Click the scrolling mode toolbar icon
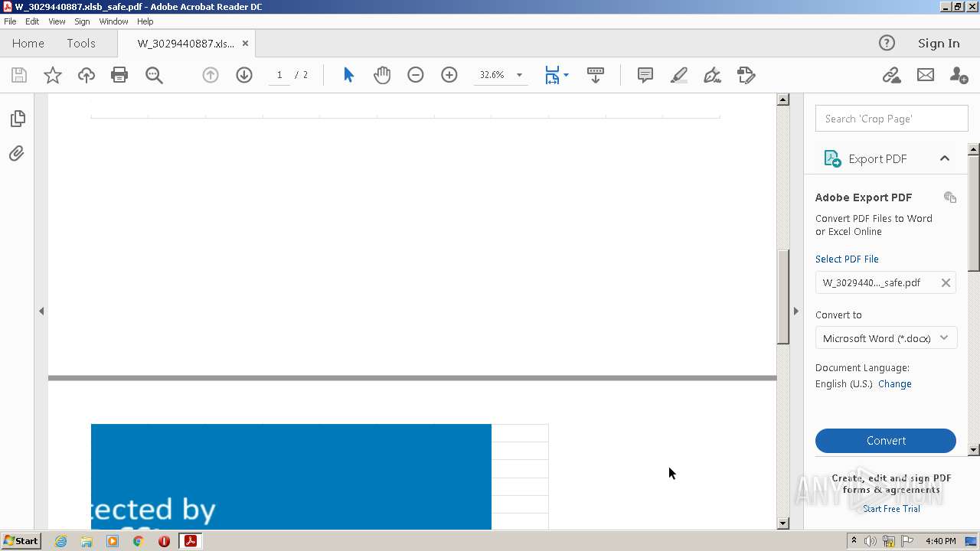The width and height of the screenshot is (980, 551). point(596,75)
